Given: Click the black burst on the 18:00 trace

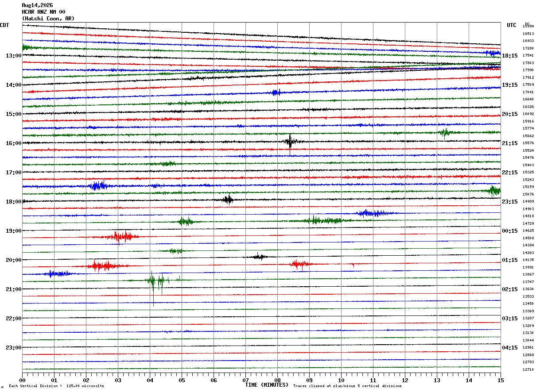Looking at the screenshot, I should point(228,200).
